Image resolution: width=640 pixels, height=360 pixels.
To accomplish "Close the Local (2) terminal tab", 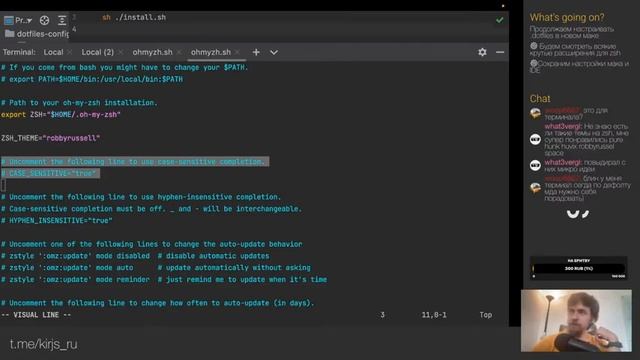I will (120, 52).
